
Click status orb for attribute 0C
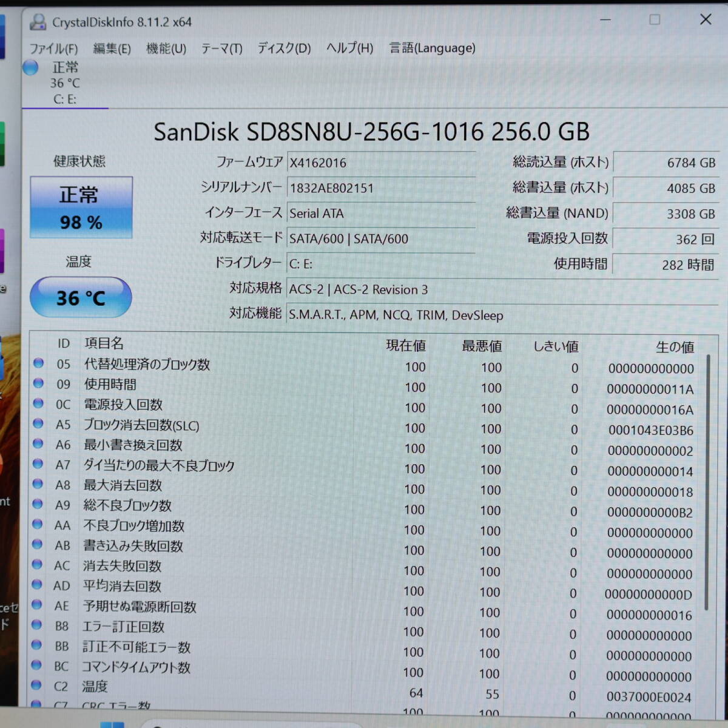click(x=38, y=403)
